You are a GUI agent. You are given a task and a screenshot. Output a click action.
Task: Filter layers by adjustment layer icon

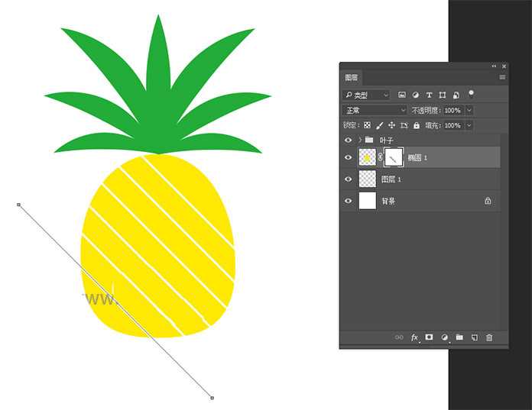pos(416,95)
